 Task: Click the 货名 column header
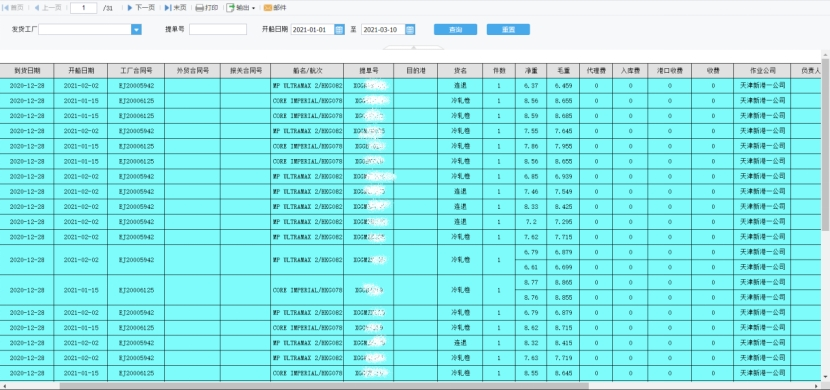tap(460, 70)
